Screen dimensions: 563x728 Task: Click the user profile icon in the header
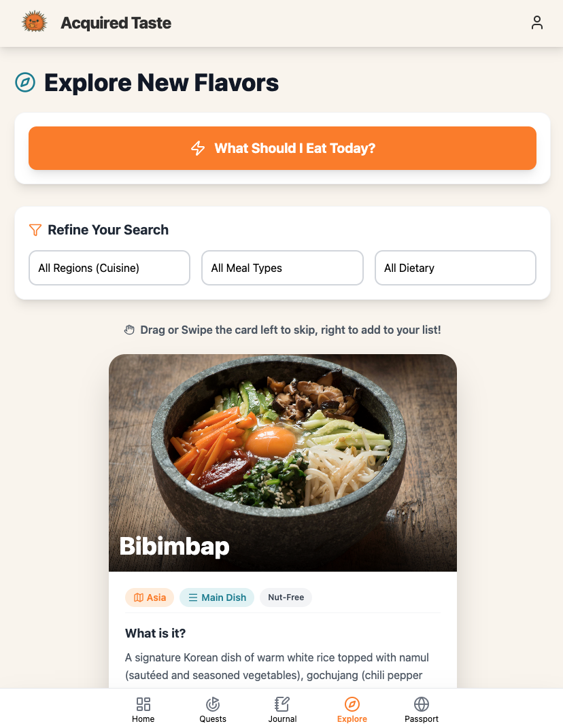[537, 22]
